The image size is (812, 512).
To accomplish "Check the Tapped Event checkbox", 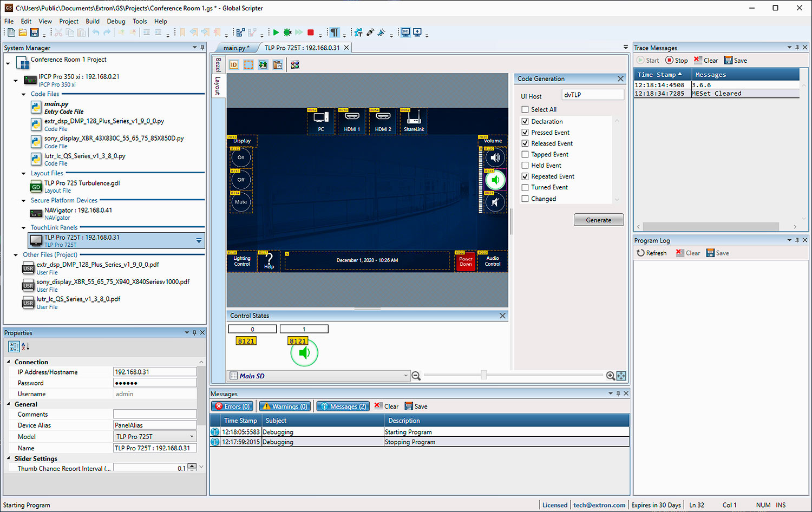I will tap(525, 154).
